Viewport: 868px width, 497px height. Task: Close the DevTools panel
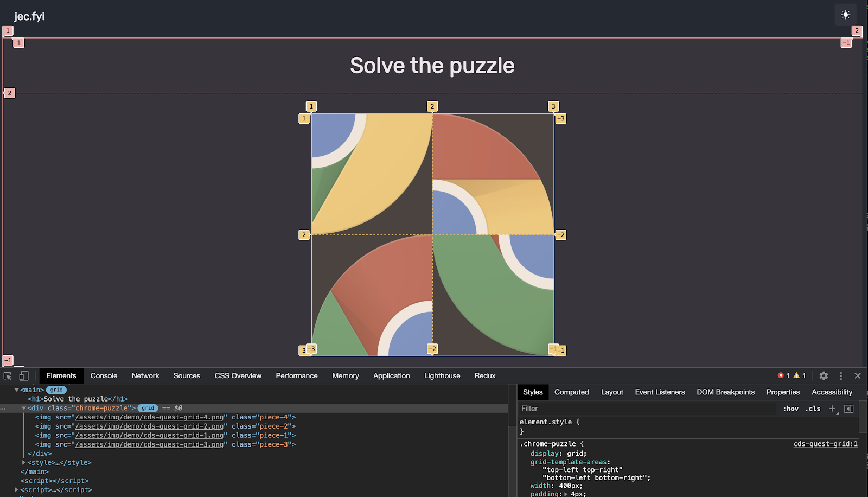858,375
